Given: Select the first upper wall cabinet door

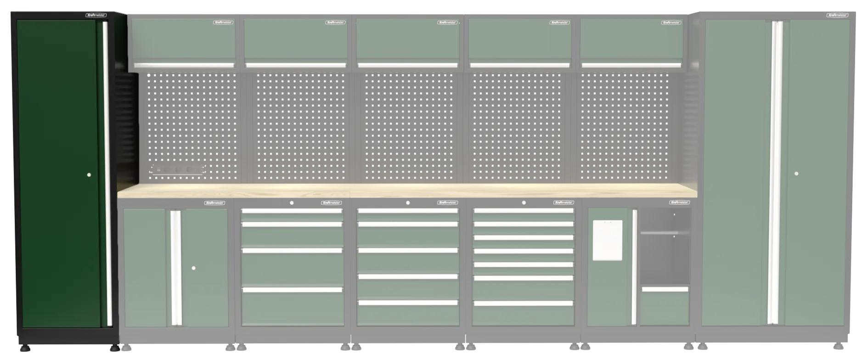Looking at the screenshot, I should (183, 41).
